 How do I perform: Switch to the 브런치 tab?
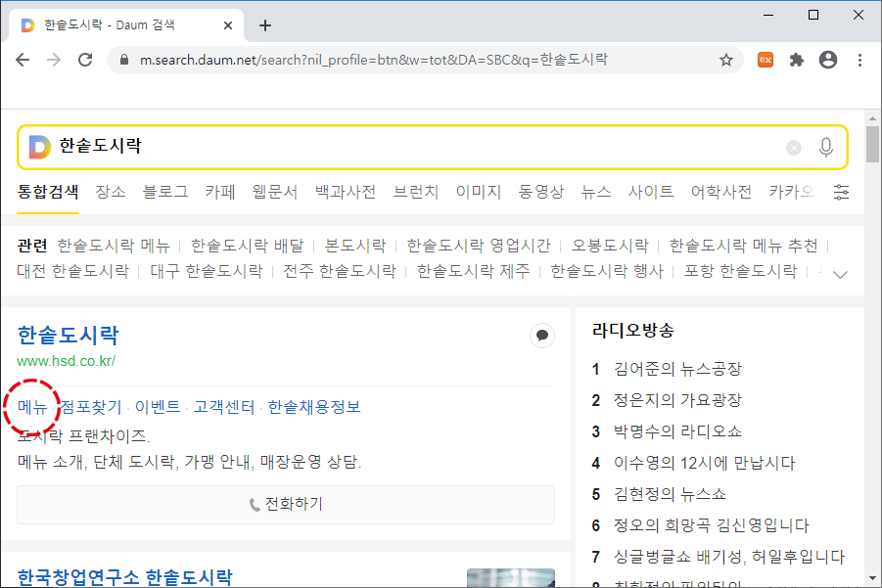pos(416,193)
